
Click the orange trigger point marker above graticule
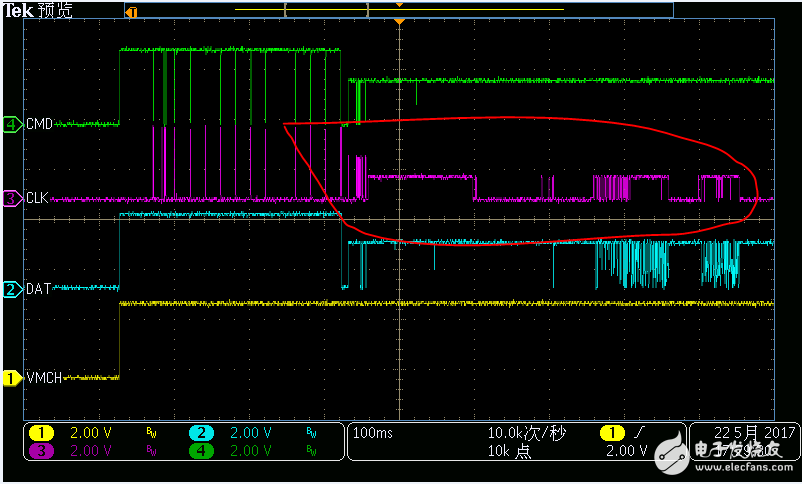coord(399,22)
